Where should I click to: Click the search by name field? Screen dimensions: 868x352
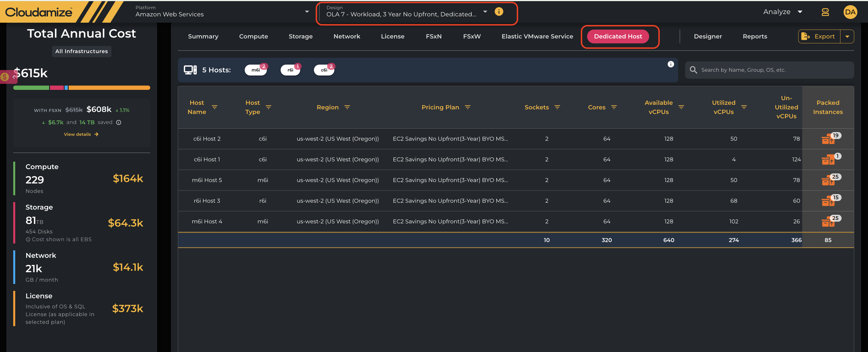click(769, 70)
